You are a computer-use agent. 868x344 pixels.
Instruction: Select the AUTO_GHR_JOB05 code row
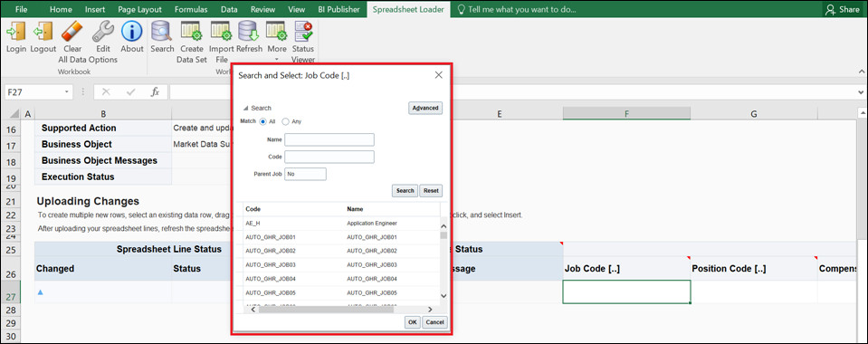click(x=341, y=292)
